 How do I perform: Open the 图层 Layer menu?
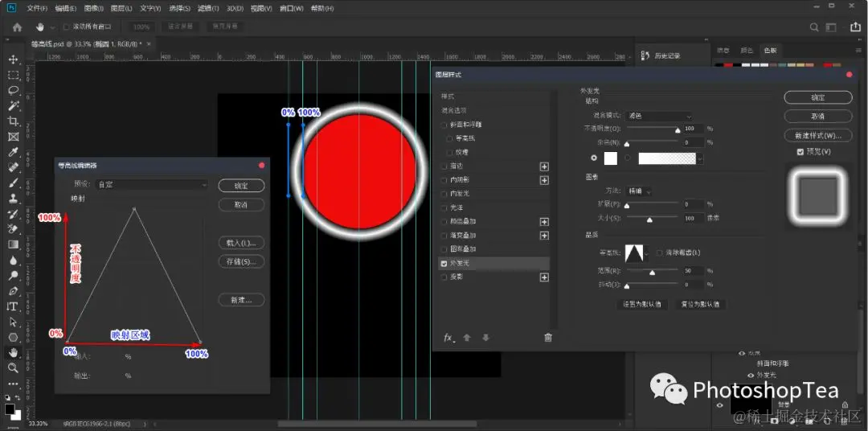pos(121,9)
